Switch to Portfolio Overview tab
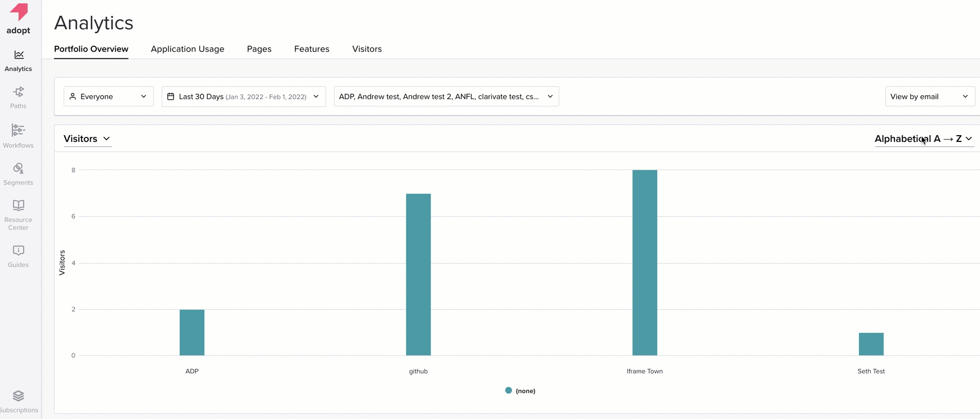This screenshot has width=980, height=419. tap(91, 49)
